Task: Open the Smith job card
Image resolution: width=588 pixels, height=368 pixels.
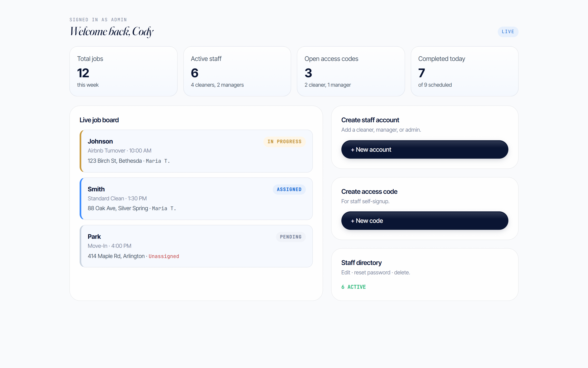Action: click(196, 199)
